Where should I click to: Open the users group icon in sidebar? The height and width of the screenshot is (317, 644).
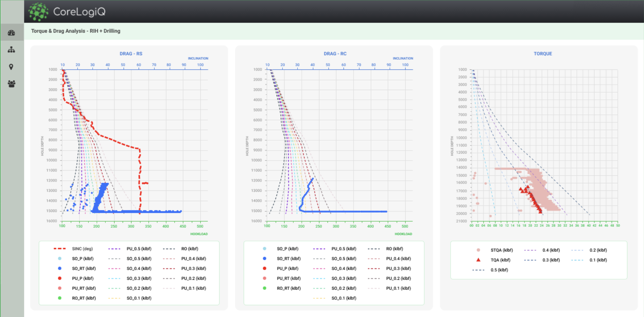click(11, 84)
